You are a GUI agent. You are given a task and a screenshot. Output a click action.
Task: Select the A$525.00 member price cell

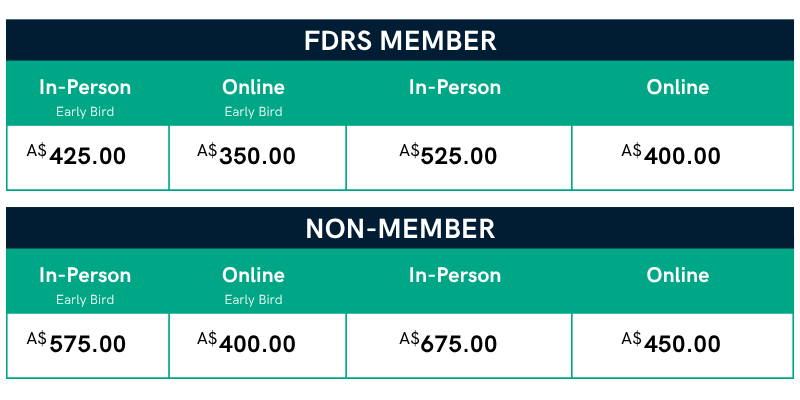coord(459,158)
